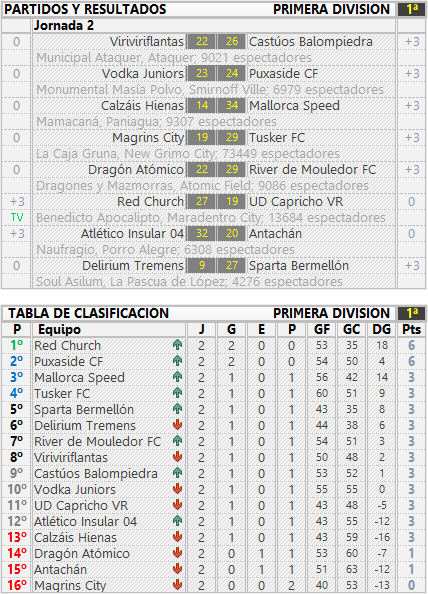Click the green arrow next to Castúos Balompiedra
428x594 pixels.
coord(177,473)
